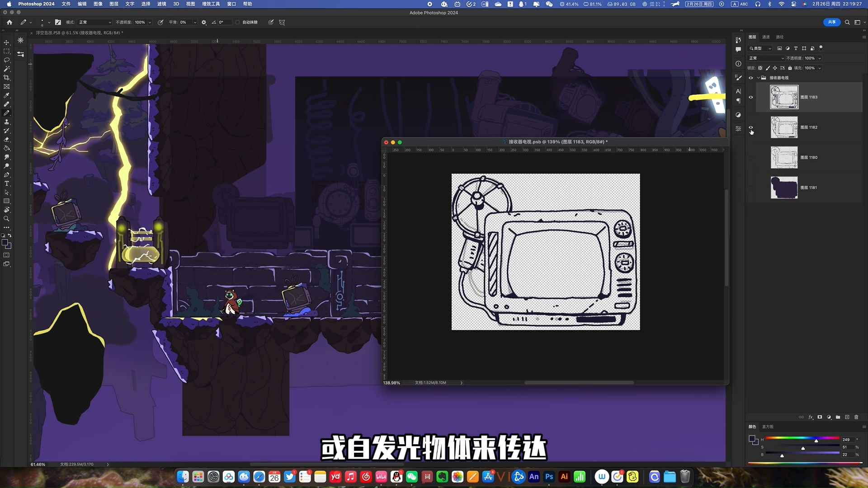Screen dimensions: 868x488
Task: Select the Hand tool
Action: [x=6, y=210]
